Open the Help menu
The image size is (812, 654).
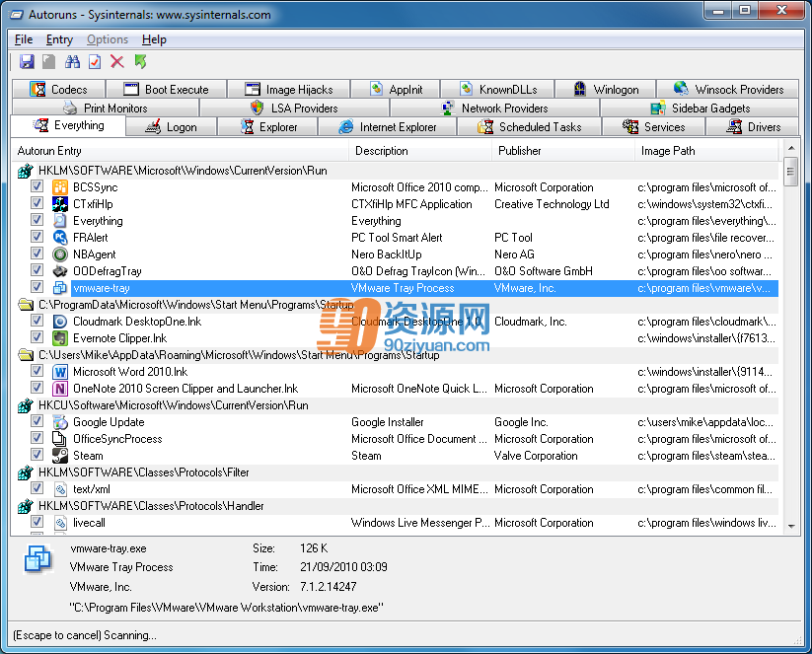[154, 39]
